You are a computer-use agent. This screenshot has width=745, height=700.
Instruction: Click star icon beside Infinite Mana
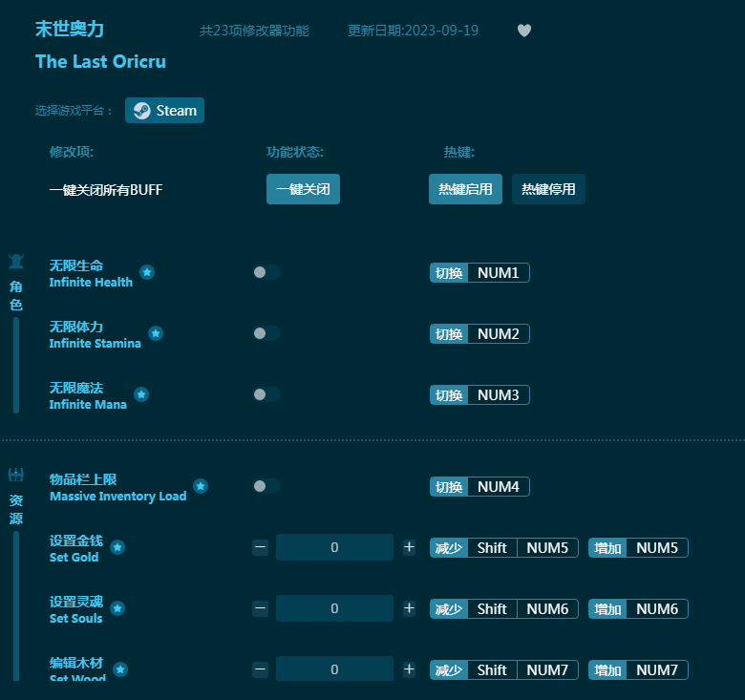point(141,394)
